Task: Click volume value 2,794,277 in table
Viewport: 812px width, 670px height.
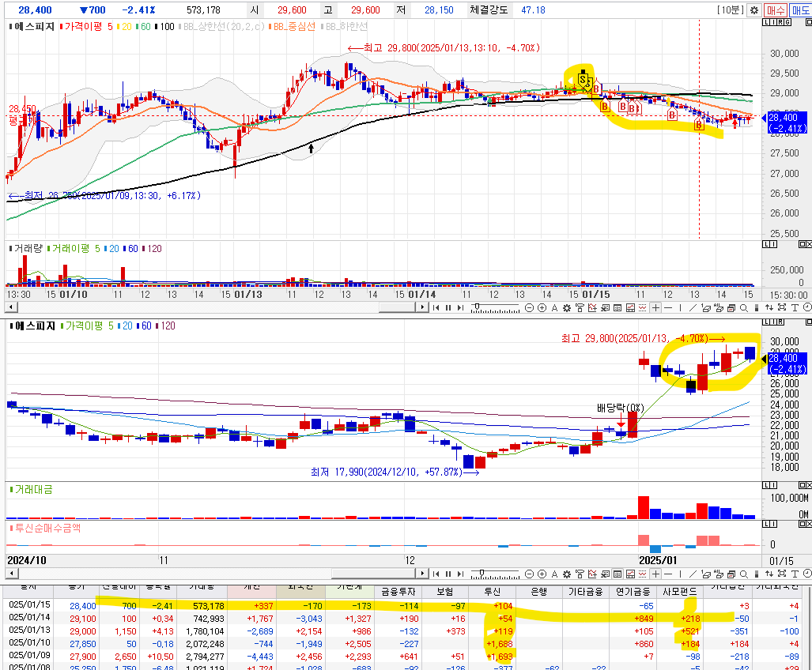Action: [205, 657]
